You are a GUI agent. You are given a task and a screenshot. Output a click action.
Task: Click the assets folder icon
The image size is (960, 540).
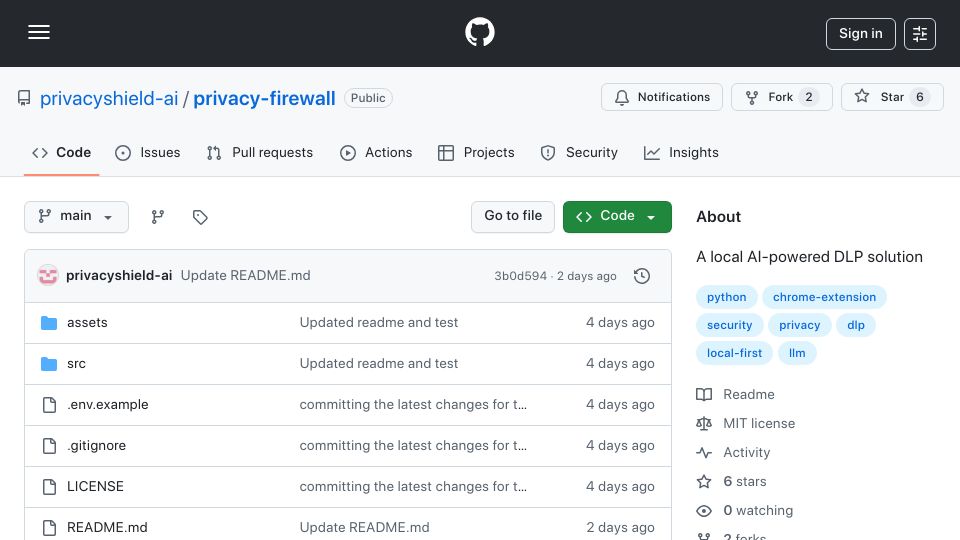pyautogui.click(x=49, y=323)
